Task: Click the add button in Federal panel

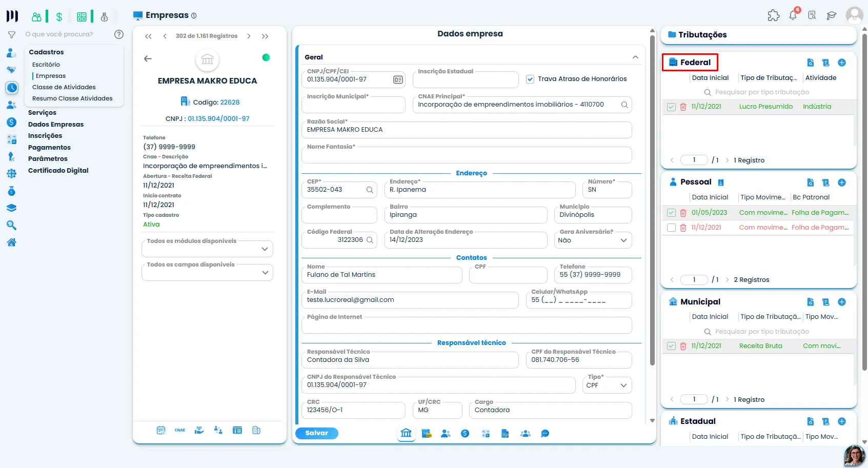Action: [841, 63]
